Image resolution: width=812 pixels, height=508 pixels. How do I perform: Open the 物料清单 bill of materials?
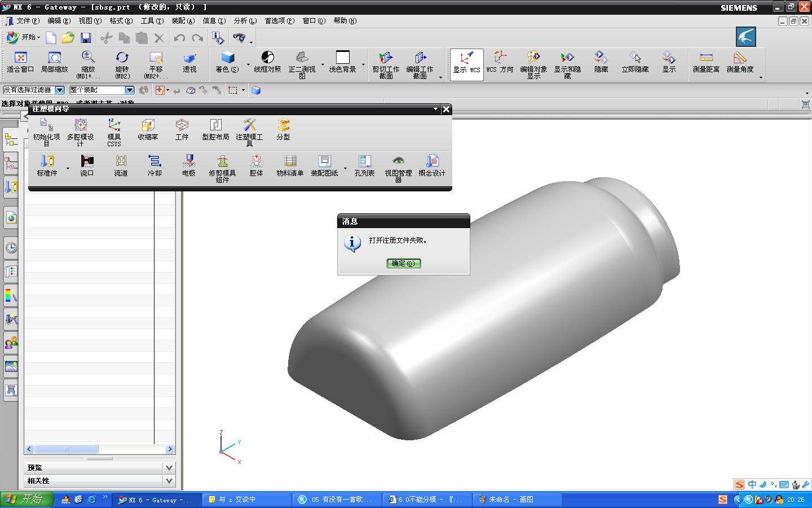point(290,166)
